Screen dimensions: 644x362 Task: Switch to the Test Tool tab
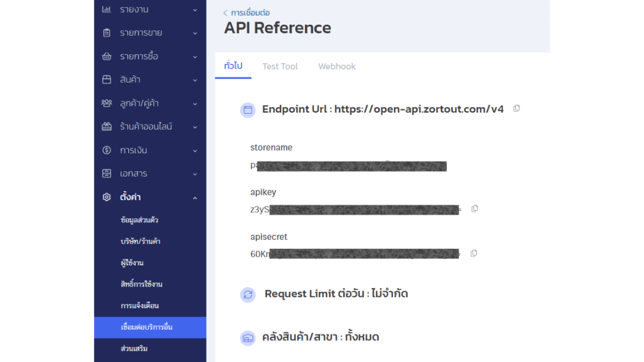[280, 66]
